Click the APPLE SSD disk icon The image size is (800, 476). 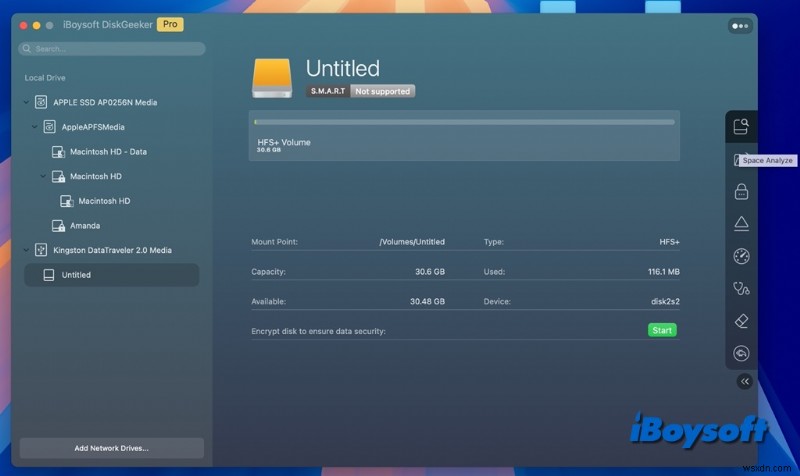(41, 102)
